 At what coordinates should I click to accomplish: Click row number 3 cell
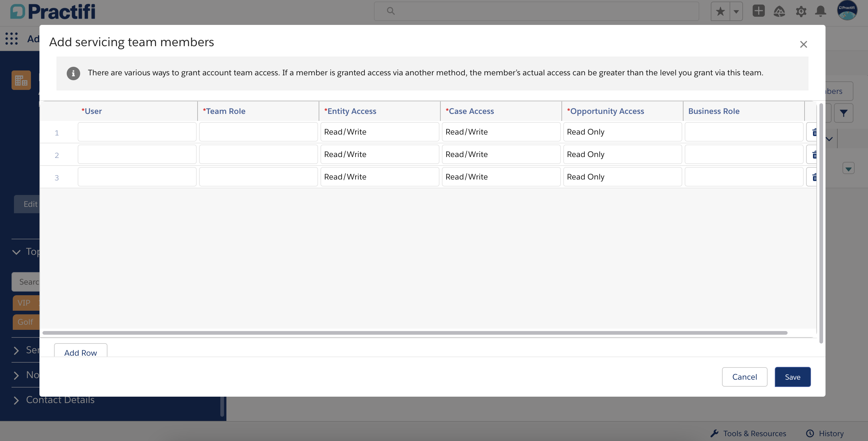pyautogui.click(x=57, y=178)
